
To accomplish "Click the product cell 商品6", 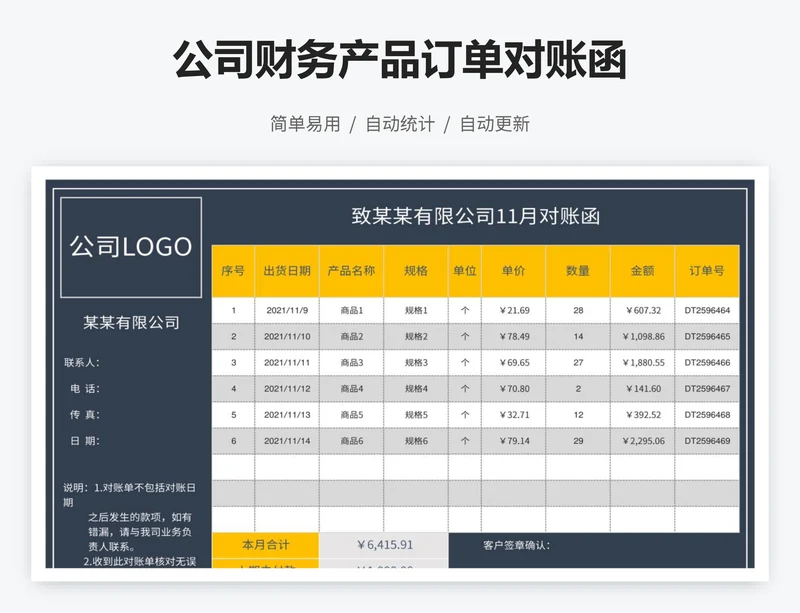I will 352,440.
